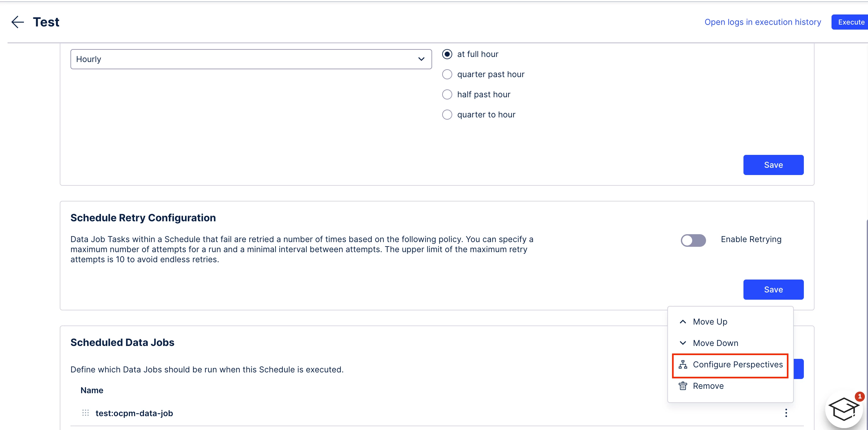The width and height of the screenshot is (868, 430).
Task: Click the back arrow next to Test
Action: pos(18,22)
